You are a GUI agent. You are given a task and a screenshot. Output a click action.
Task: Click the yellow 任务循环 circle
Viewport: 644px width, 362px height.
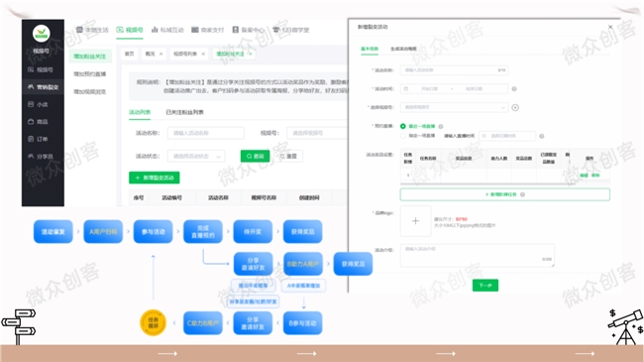click(154, 322)
